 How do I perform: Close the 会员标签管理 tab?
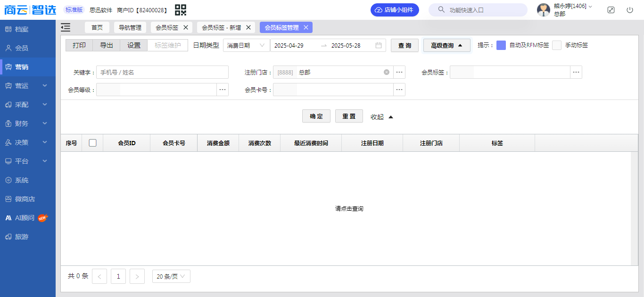coord(306,27)
